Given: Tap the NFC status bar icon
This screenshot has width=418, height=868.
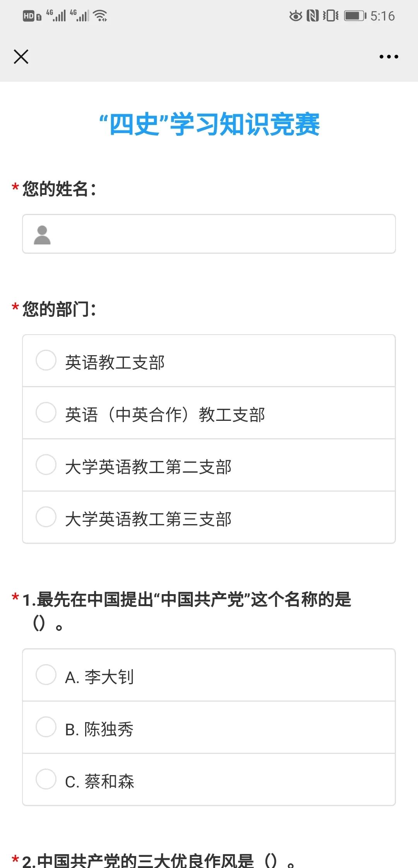Looking at the screenshot, I should [x=312, y=16].
